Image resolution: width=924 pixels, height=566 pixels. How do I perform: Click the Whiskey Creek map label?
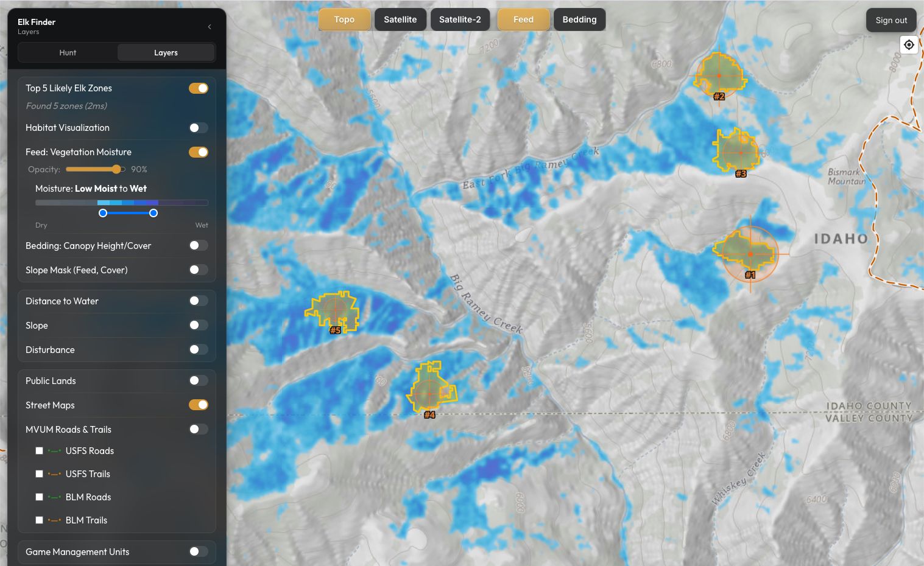pyautogui.click(x=738, y=479)
